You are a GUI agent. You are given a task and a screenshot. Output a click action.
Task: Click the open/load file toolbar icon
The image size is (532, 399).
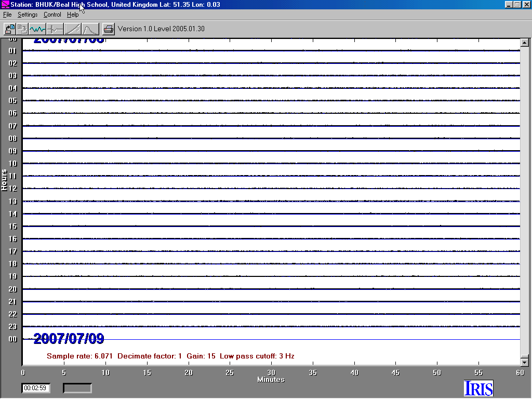tap(10, 29)
